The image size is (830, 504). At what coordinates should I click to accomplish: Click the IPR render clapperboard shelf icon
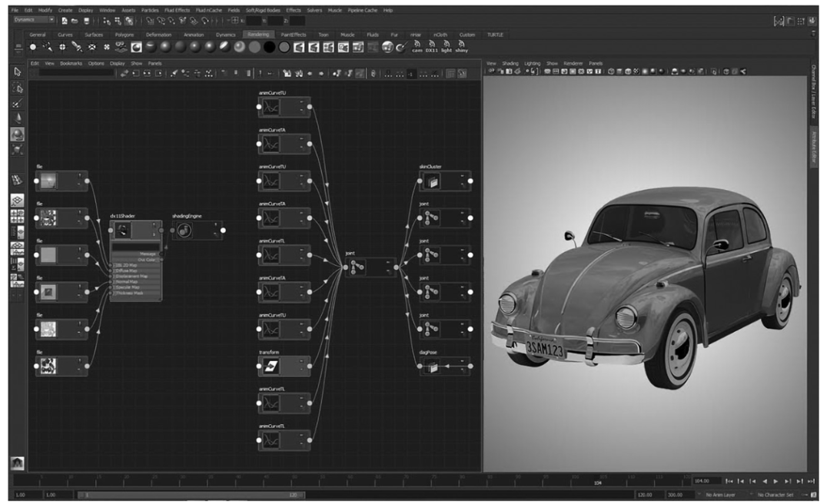tap(314, 47)
